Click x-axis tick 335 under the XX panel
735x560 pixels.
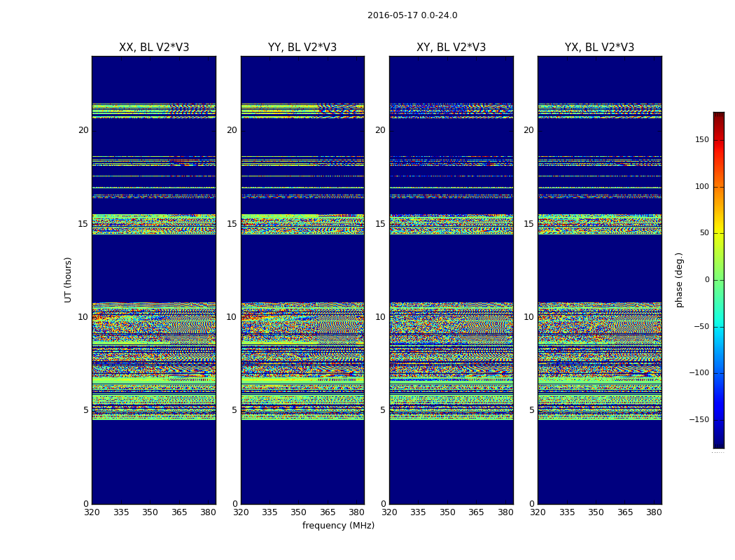click(121, 512)
